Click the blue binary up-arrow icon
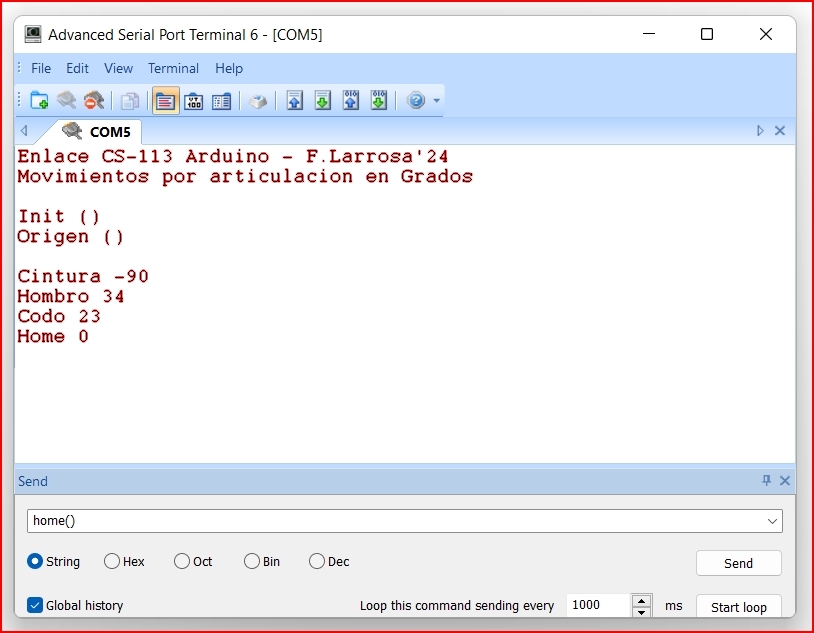The width and height of the screenshot is (814, 633). coord(351,100)
